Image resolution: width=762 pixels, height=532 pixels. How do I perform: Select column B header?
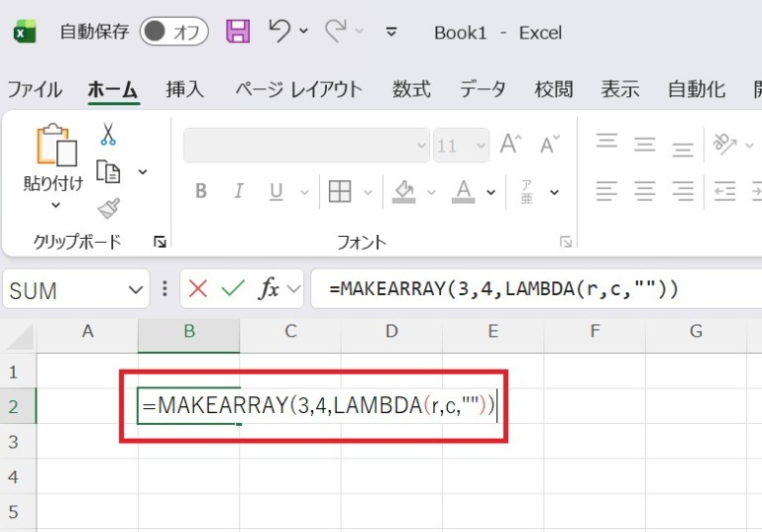pos(189,335)
